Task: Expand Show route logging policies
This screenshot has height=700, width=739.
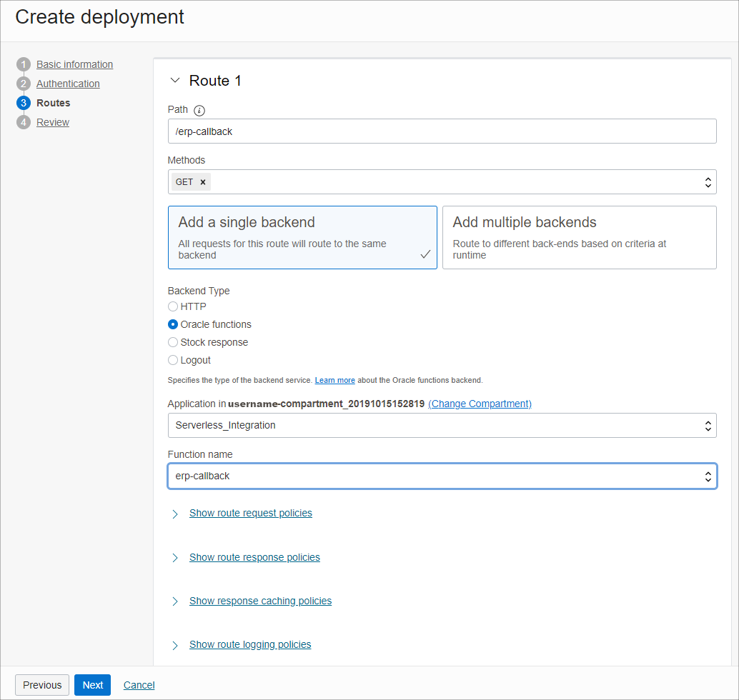Action: pos(249,644)
